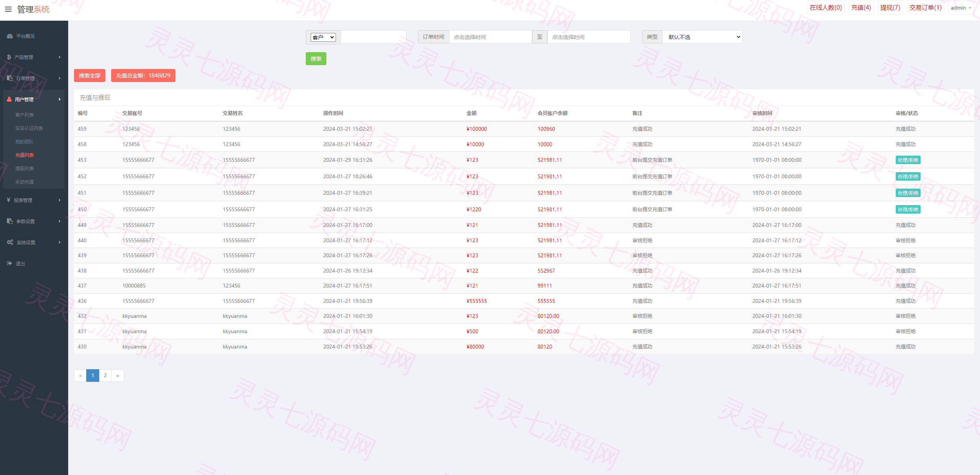Image resolution: width=980 pixels, height=475 pixels.
Task: Click the 操作时间 column header
Action: [x=333, y=113]
